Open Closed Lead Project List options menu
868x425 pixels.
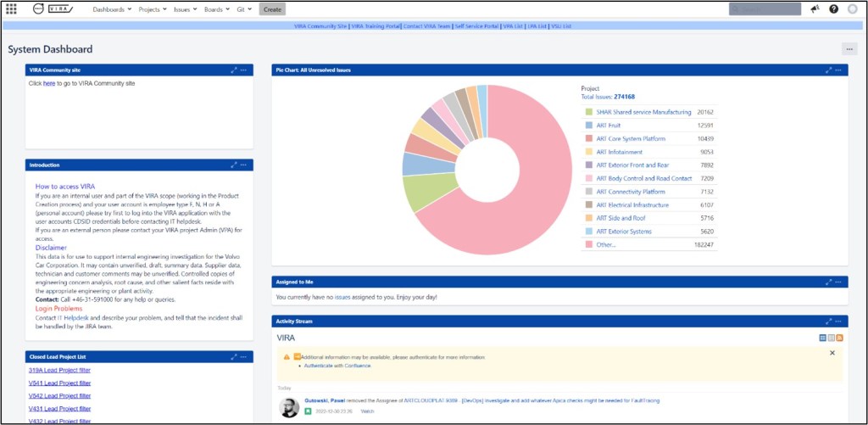[x=243, y=357]
